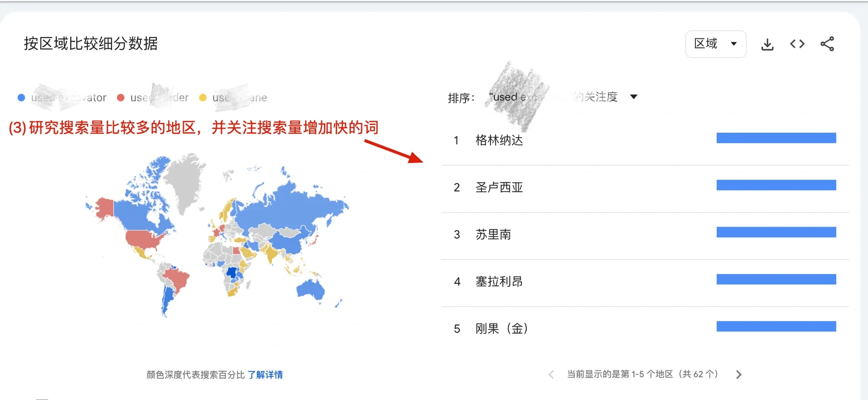The image size is (868, 400).
Task: Click the yellow legend dot
Action: [203, 98]
